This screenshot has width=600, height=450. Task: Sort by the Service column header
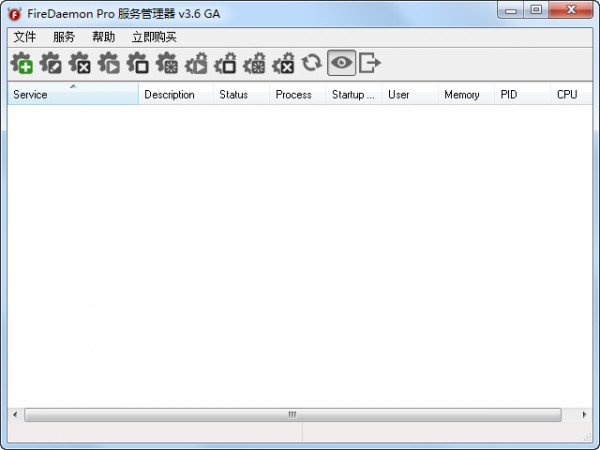(73, 94)
